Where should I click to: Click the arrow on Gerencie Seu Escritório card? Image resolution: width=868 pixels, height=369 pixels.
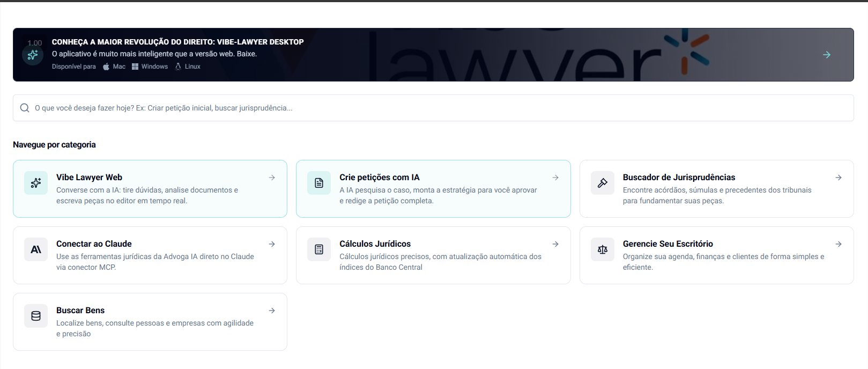tap(839, 244)
